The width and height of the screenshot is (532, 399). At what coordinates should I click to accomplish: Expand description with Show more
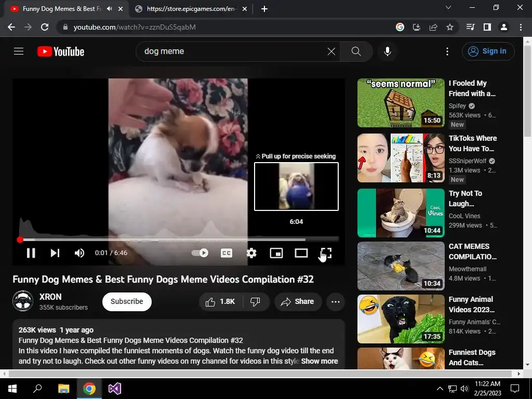(320, 361)
